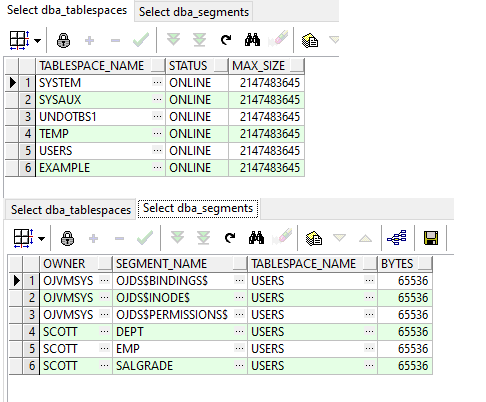
Task: Click eraser clear icon in upper toolbar
Action: pos(279,38)
